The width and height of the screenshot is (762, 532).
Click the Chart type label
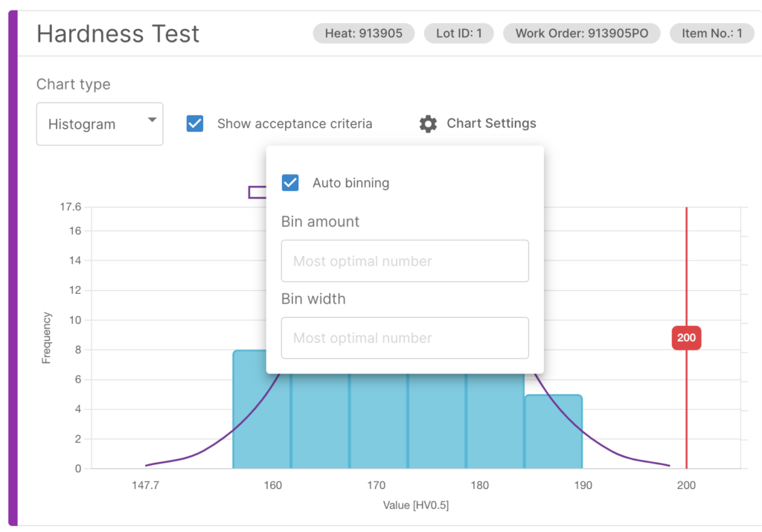tap(74, 84)
